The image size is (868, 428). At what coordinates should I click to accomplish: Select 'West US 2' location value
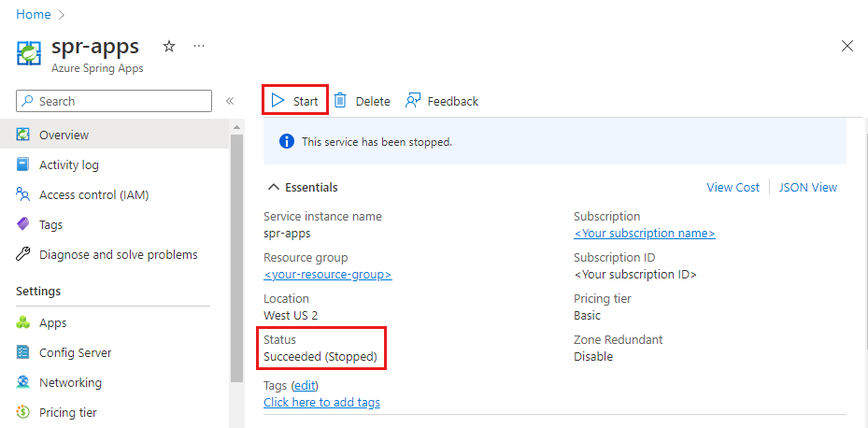point(291,316)
